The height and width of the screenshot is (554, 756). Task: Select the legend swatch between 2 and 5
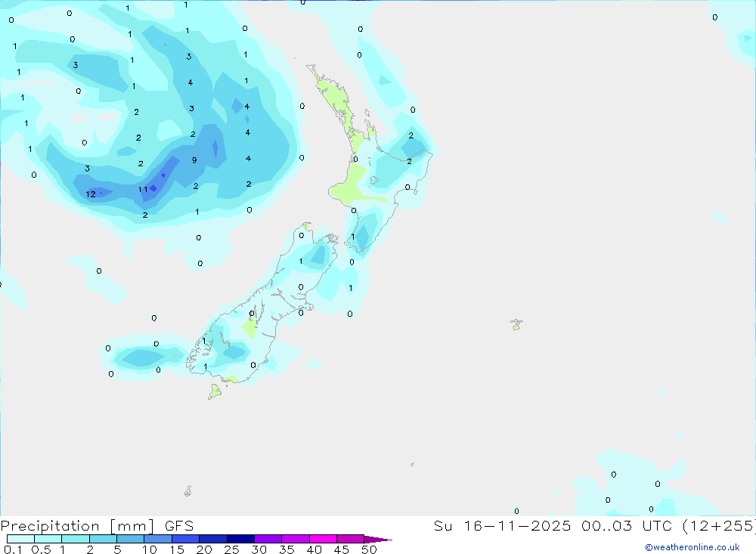coord(103,539)
